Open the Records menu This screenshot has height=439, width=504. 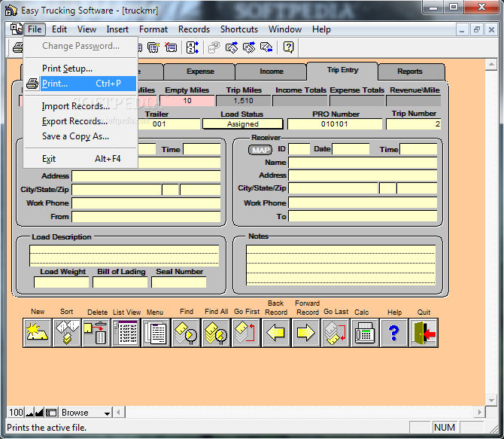194,29
